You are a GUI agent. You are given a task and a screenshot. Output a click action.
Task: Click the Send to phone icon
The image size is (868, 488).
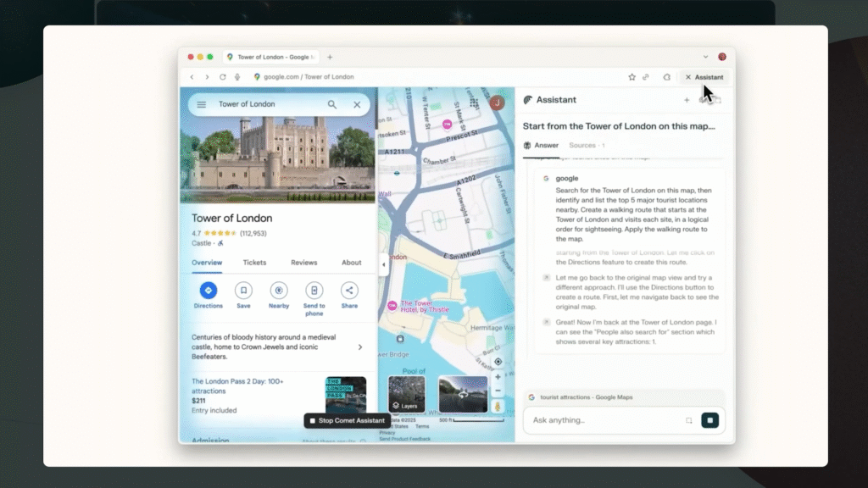pyautogui.click(x=314, y=291)
